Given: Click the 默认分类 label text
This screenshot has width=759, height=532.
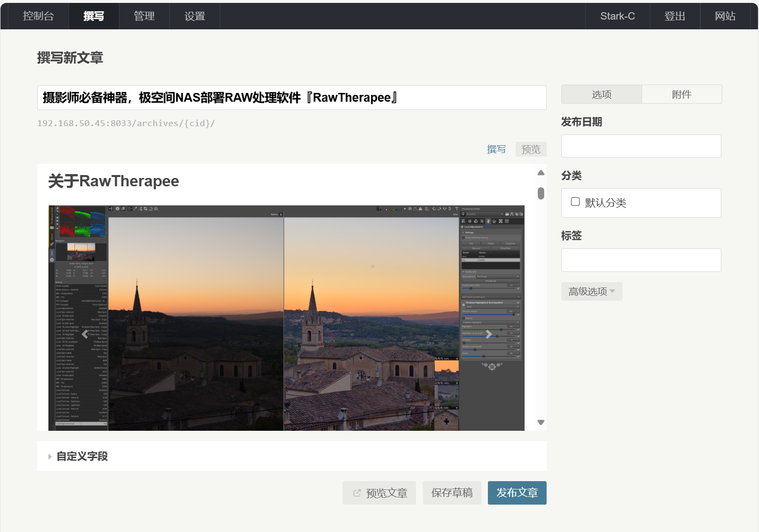Looking at the screenshot, I should coord(606,203).
